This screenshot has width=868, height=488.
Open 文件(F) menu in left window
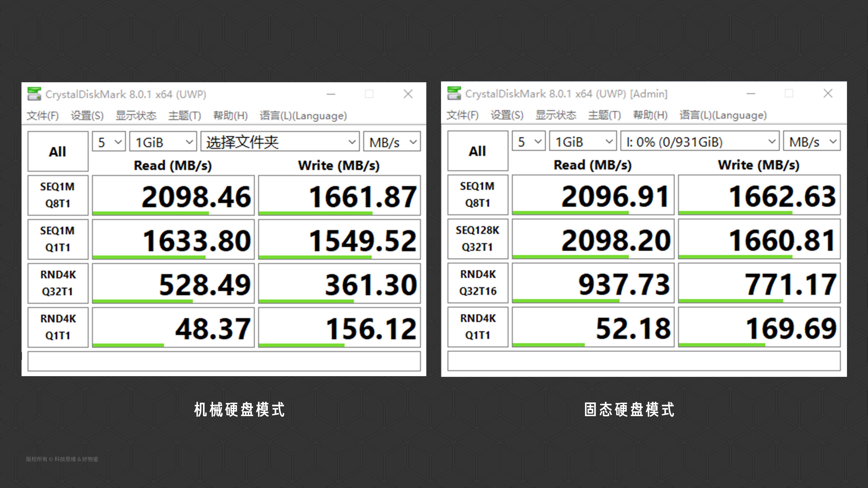[43, 116]
